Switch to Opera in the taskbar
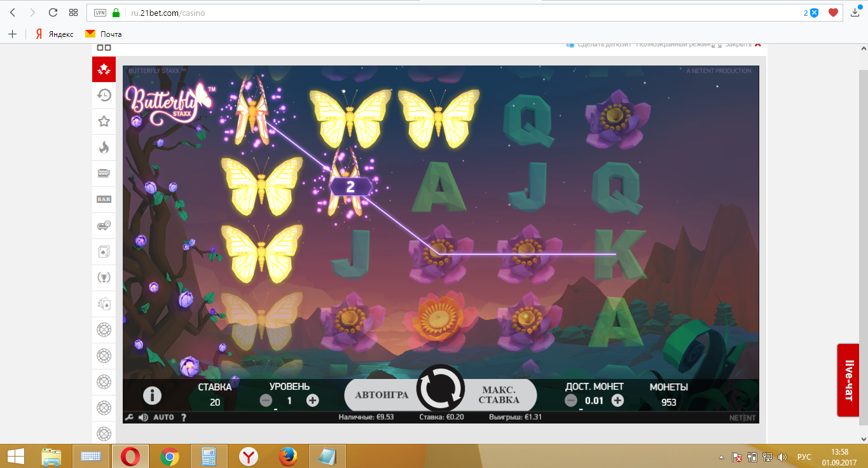 tap(130, 456)
